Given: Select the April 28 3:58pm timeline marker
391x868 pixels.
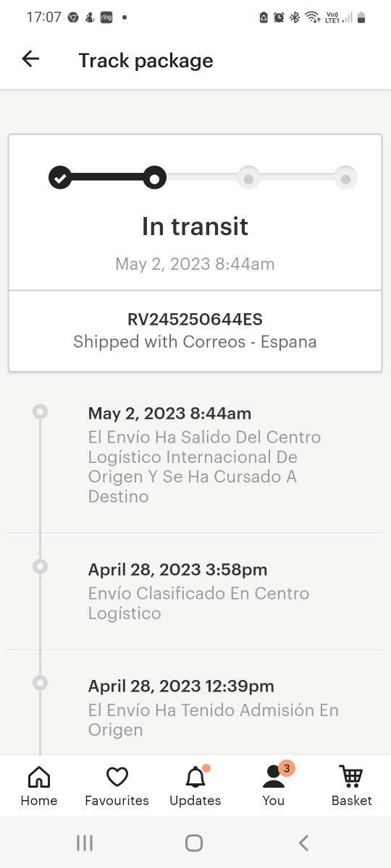Looking at the screenshot, I should (x=41, y=566).
